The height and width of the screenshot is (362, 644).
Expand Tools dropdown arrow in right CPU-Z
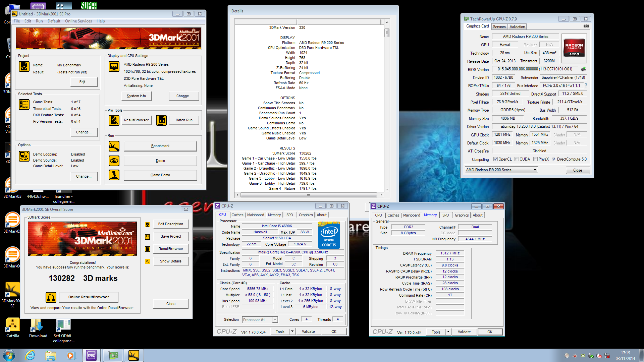tap(448, 332)
